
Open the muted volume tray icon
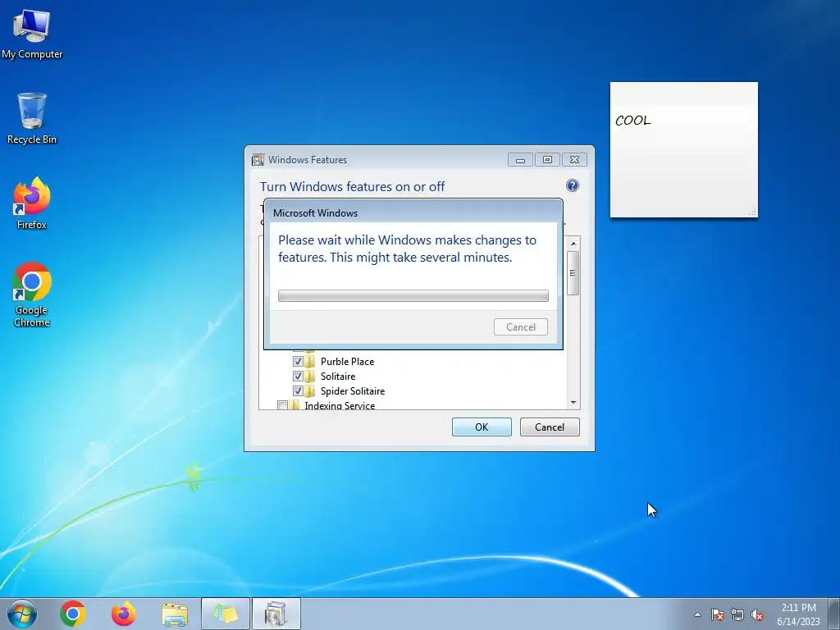[x=757, y=614]
